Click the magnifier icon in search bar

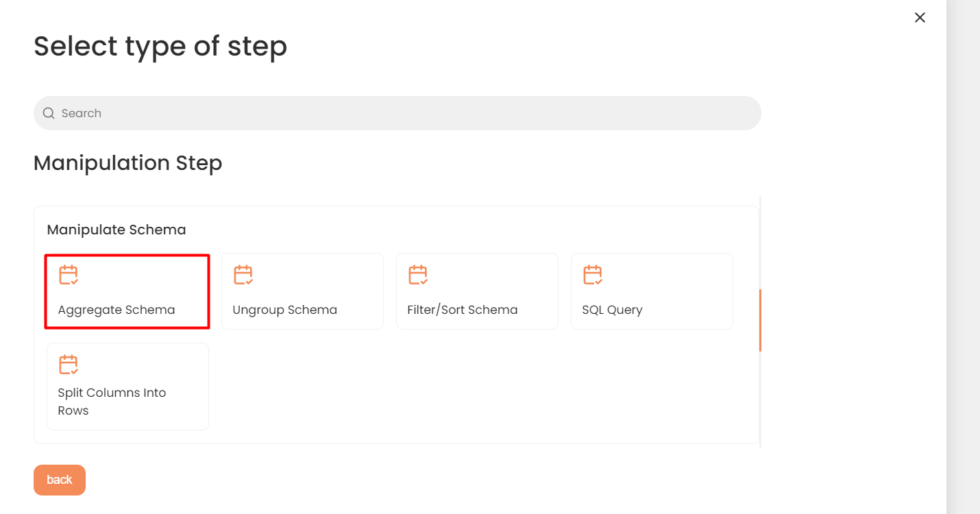pyautogui.click(x=49, y=113)
